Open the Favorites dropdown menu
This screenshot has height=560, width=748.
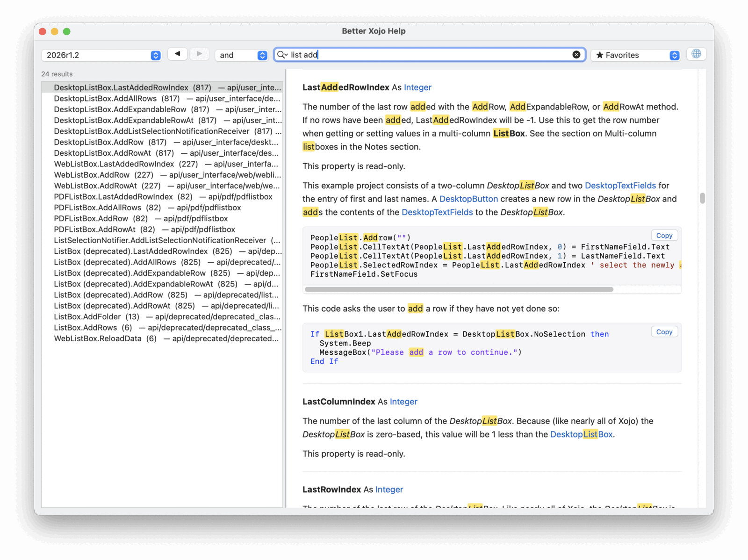tap(636, 55)
